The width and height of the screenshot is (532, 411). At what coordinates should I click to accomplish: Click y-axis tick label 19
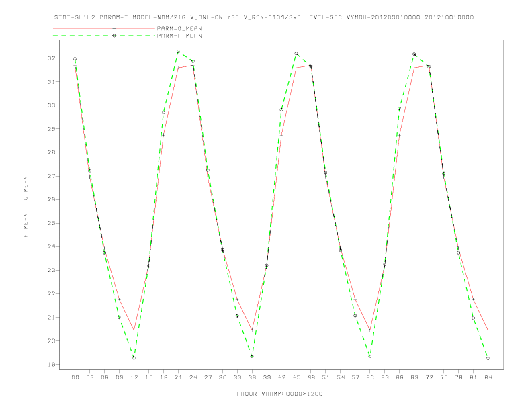[52, 365]
